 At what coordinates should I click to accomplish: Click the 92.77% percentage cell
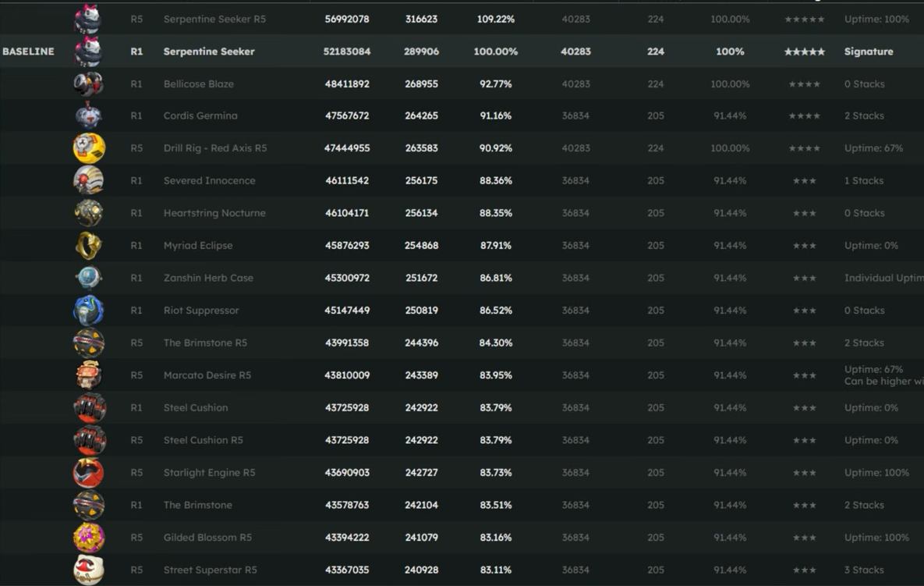pyautogui.click(x=496, y=83)
